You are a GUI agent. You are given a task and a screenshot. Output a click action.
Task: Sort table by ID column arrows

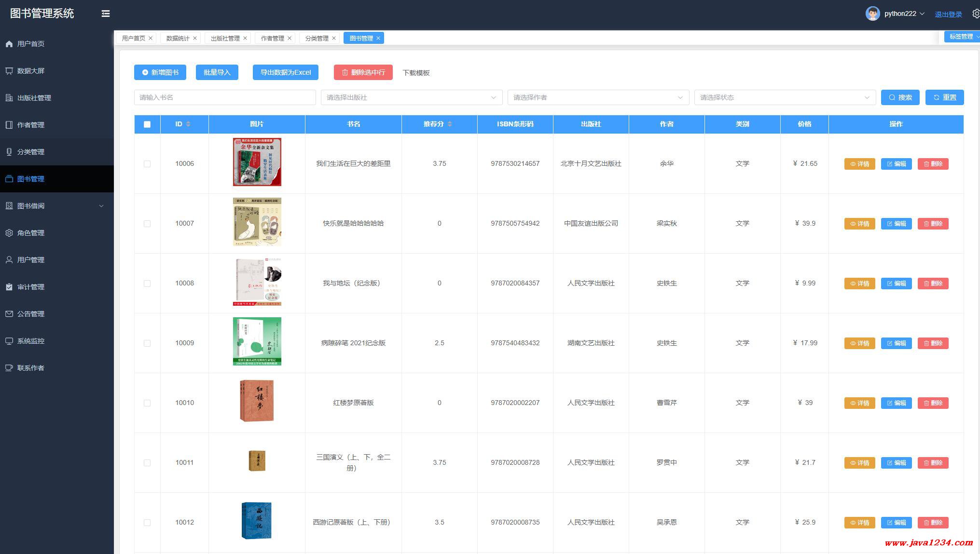tap(188, 124)
